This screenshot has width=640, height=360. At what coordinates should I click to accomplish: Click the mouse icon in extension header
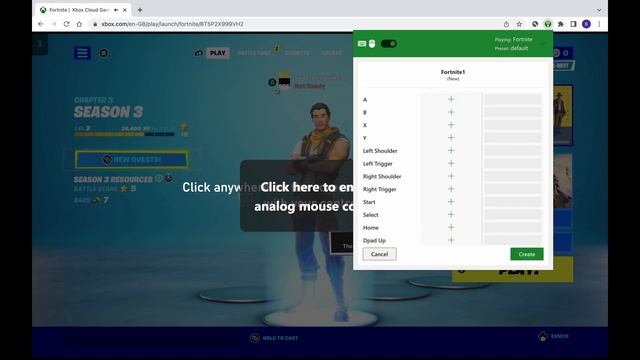click(x=372, y=44)
